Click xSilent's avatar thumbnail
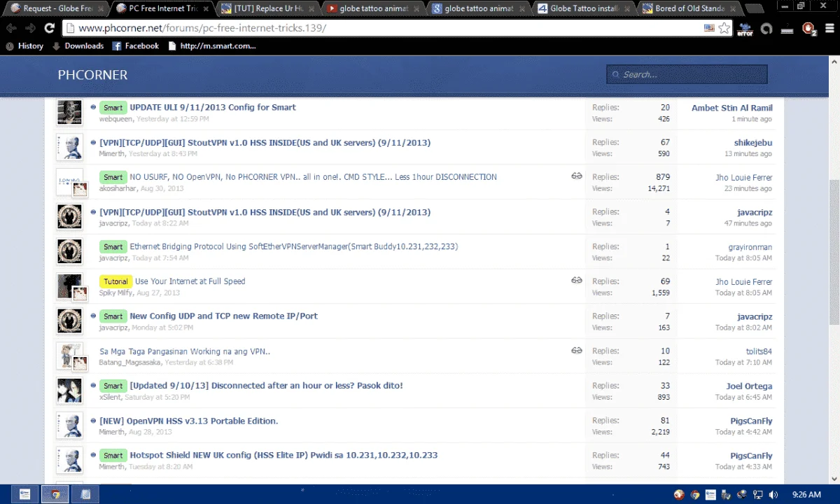Image resolution: width=840 pixels, height=504 pixels. (69, 391)
